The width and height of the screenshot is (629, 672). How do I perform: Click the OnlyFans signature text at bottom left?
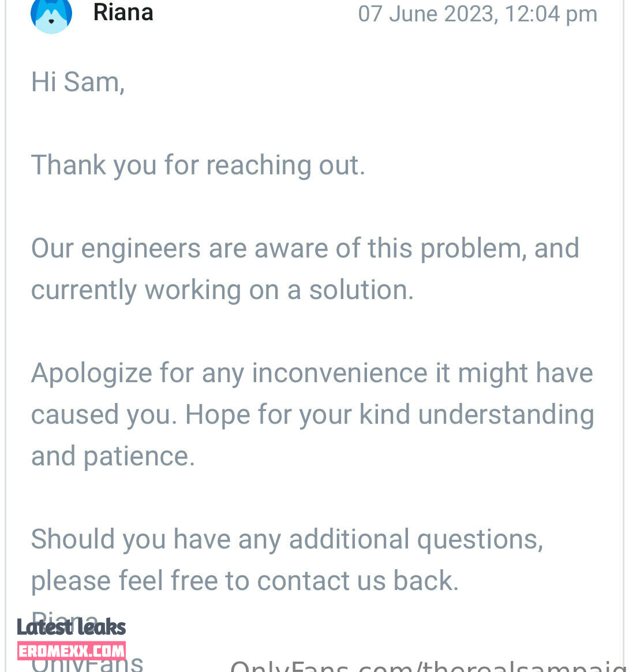(87, 665)
